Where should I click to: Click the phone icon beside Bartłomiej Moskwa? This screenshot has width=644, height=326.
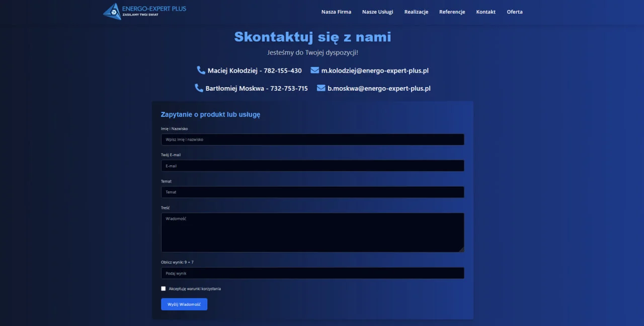pyautogui.click(x=199, y=88)
